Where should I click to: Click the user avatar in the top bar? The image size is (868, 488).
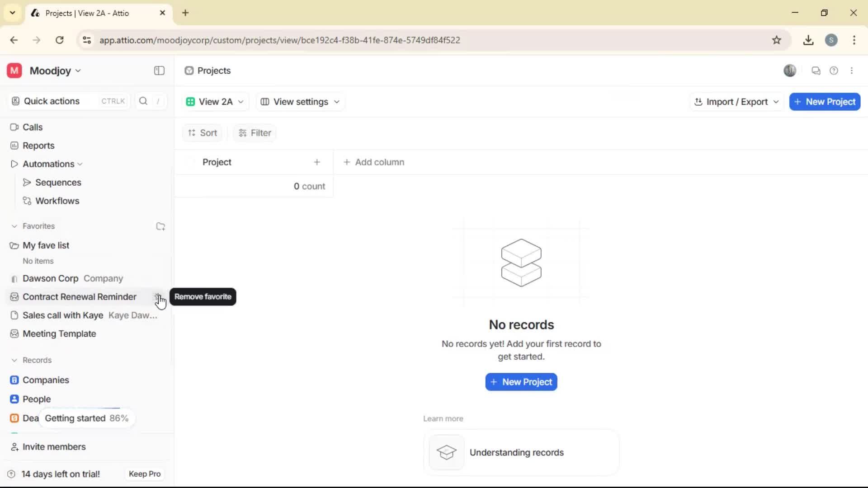pyautogui.click(x=790, y=70)
